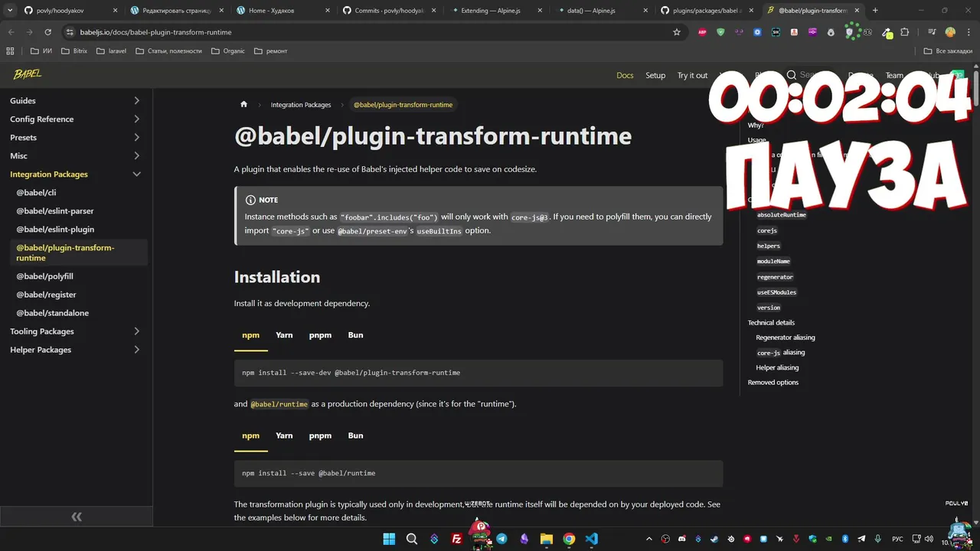This screenshot has width=980, height=551.
Task: Open Setup in the top navigation
Action: pos(655,75)
